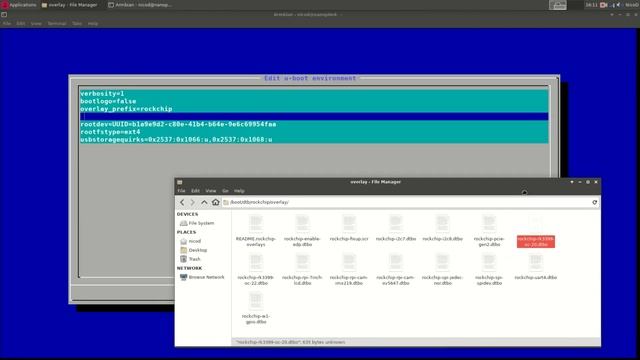This screenshot has height=360, width=640.
Task: Open File Manager window menu icon
Action: click(180, 182)
